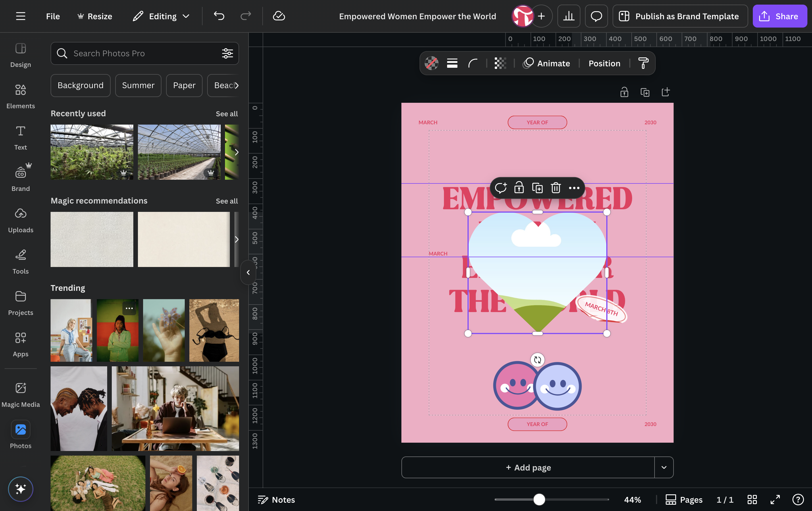Toggle lock on the selected element

click(519, 188)
